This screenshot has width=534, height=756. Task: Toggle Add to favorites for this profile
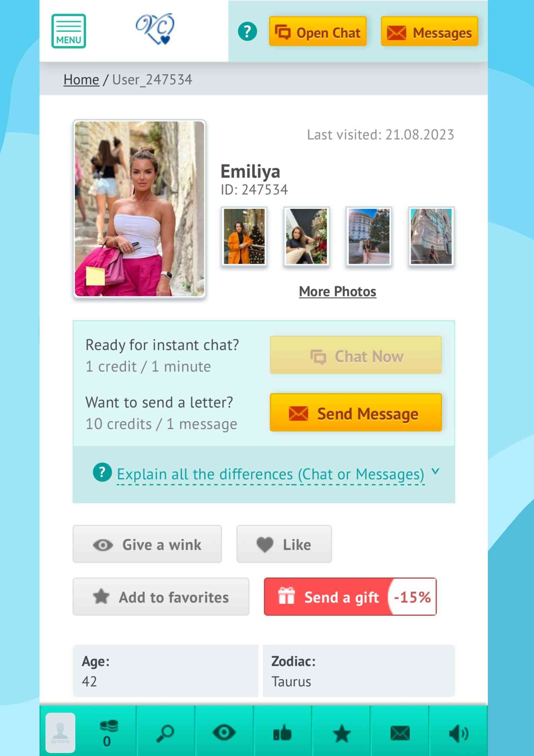161,597
